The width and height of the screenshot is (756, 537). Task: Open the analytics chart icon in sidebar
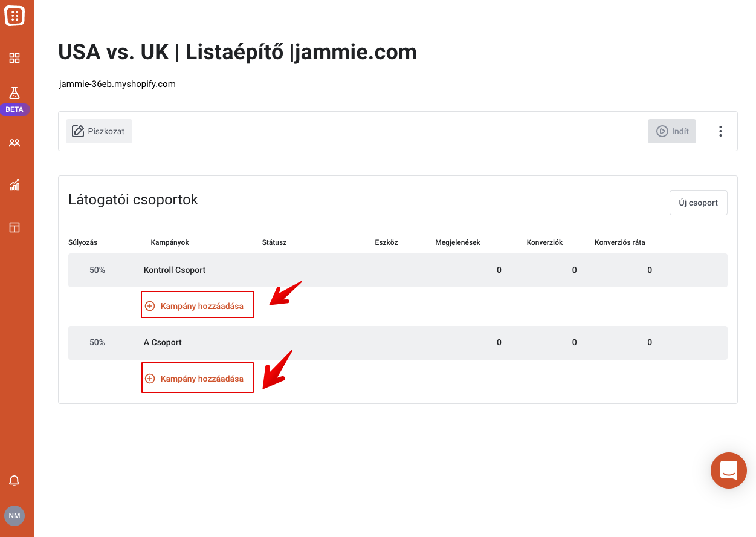15,185
